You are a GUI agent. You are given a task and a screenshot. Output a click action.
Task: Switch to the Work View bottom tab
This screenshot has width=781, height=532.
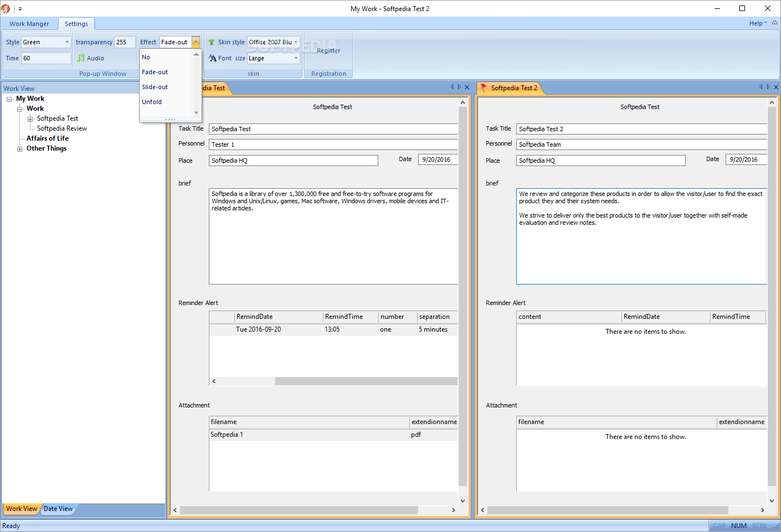[22, 509]
